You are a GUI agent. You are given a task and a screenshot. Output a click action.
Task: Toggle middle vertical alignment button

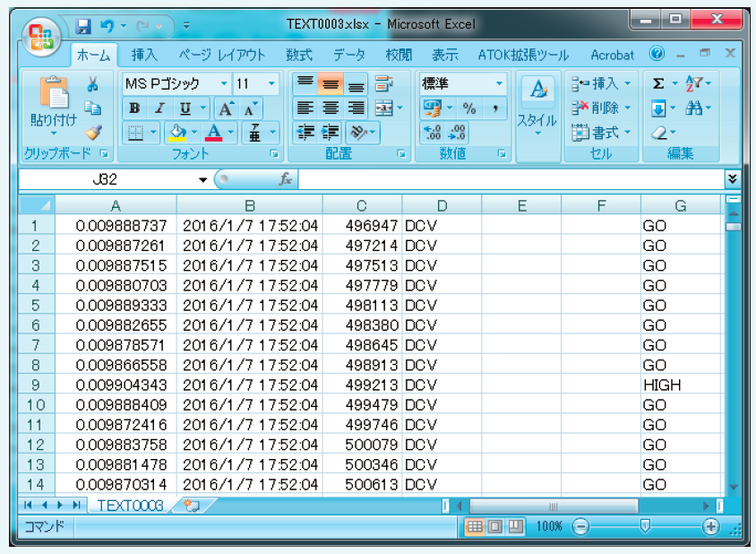(331, 84)
